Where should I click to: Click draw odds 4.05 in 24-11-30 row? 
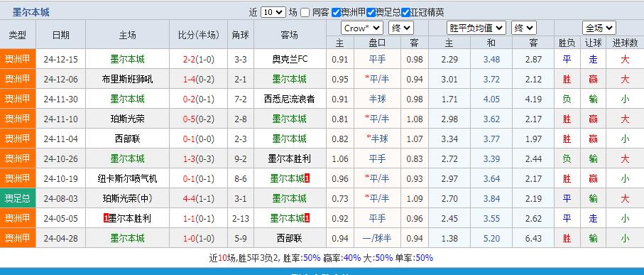491,99
